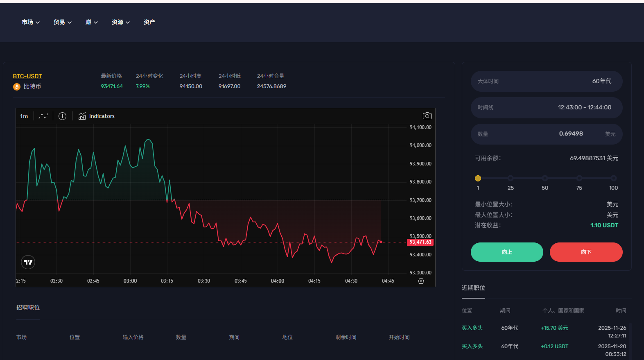
Task: Switch to the 近期职位 tab
Action: tap(473, 288)
